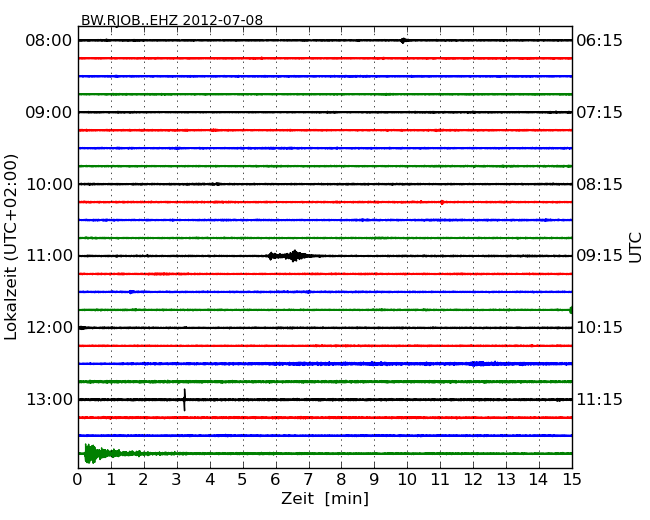Image resolution: width=650 pixels, height=520 pixels.
Task: Click x-axis minute tick label 13
Action: click(x=506, y=479)
